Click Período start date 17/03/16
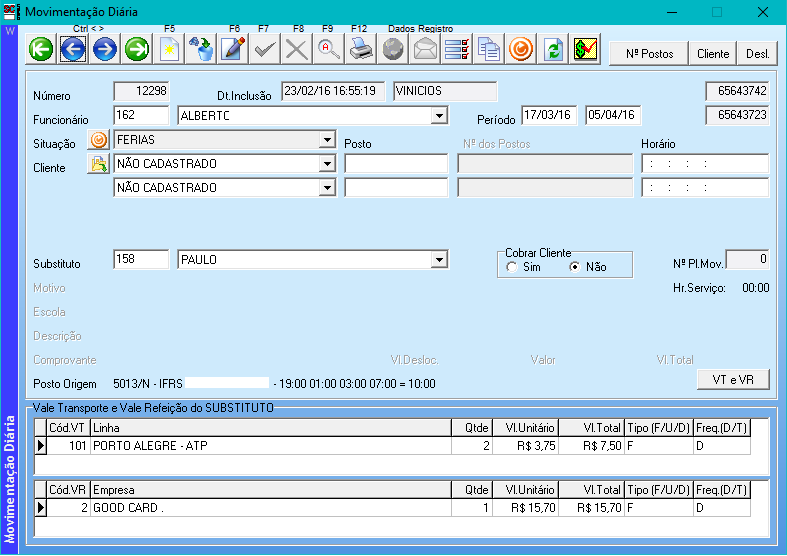This screenshot has height=556, width=787. [x=549, y=115]
